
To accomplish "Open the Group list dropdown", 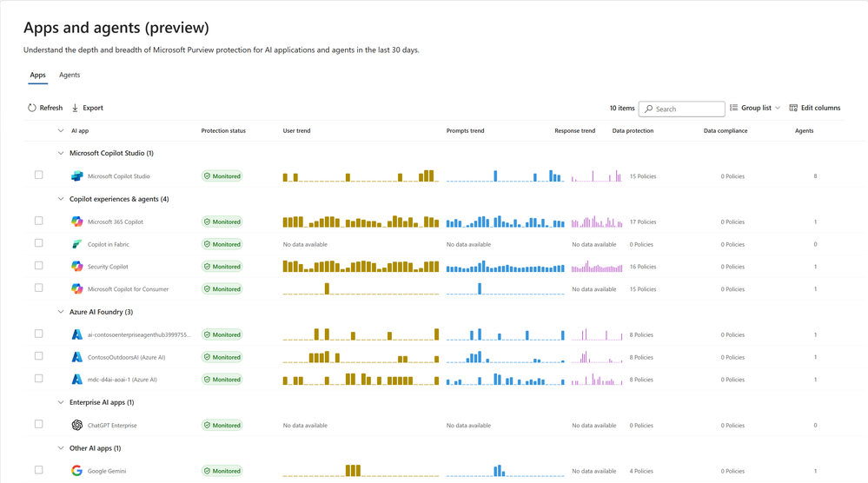I will [x=755, y=108].
